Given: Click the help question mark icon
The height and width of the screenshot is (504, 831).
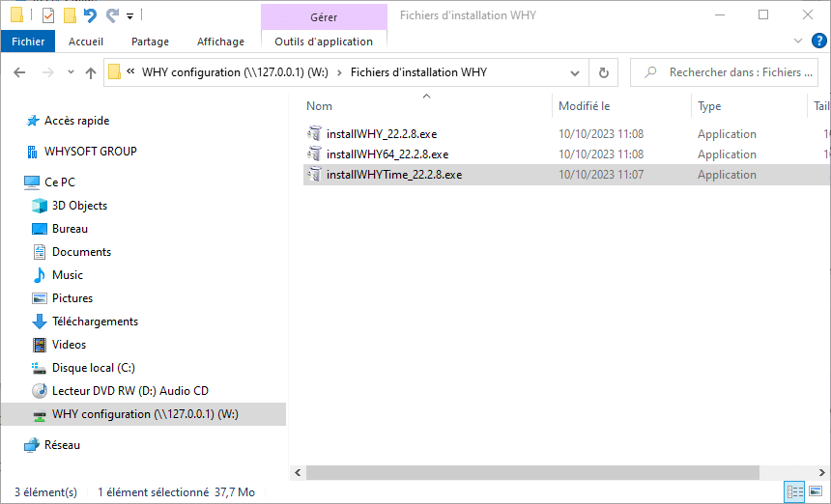Looking at the screenshot, I should coord(817,42).
